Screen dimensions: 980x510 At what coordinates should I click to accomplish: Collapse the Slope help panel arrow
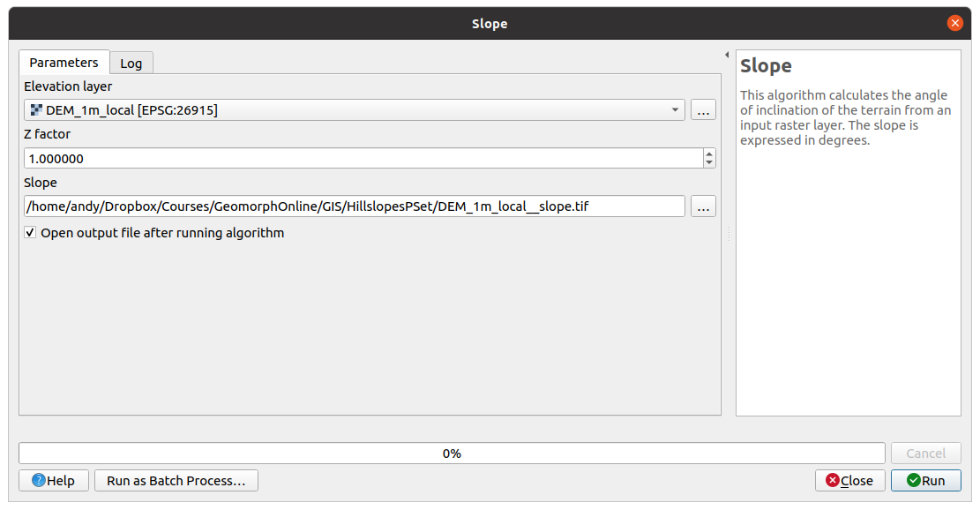[726, 55]
